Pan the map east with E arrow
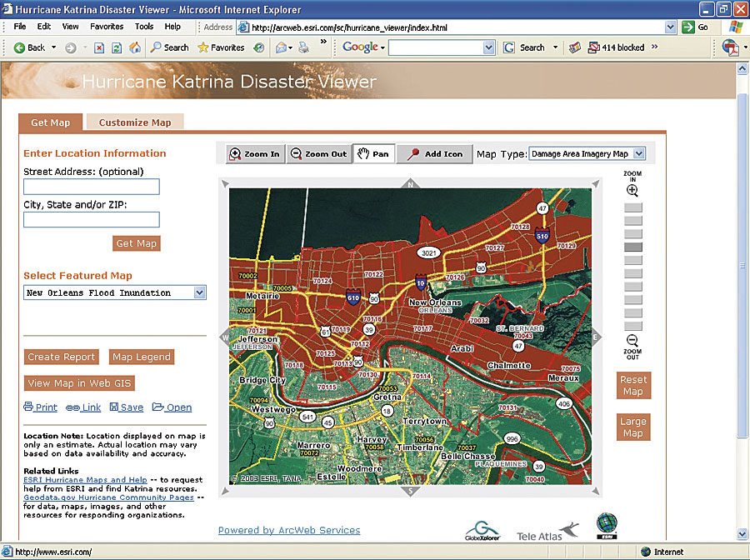 pyautogui.click(x=596, y=337)
